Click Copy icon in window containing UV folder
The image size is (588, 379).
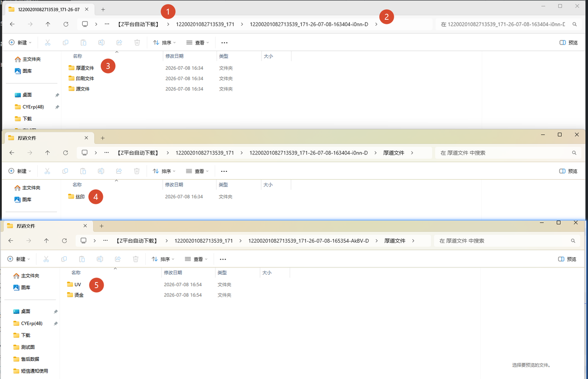64,259
